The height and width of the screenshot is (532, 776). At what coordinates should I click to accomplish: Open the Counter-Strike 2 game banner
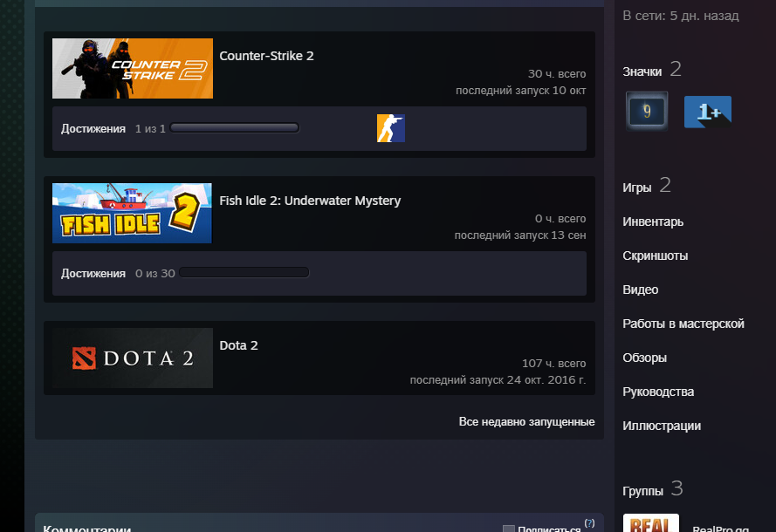pyautogui.click(x=133, y=68)
